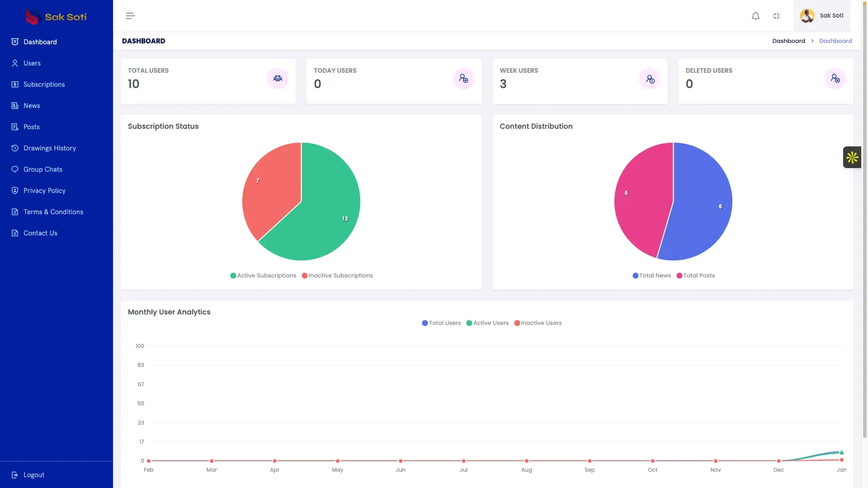868x488 pixels.
Task: Toggle Inactive Users line legend
Action: (x=538, y=323)
